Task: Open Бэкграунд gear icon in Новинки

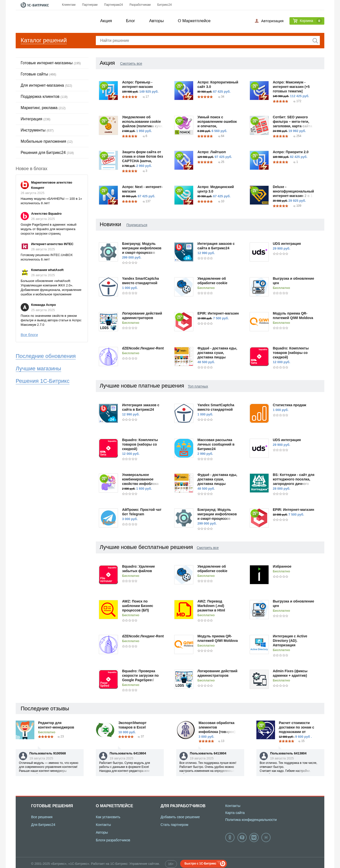Action: tap(108, 252)
